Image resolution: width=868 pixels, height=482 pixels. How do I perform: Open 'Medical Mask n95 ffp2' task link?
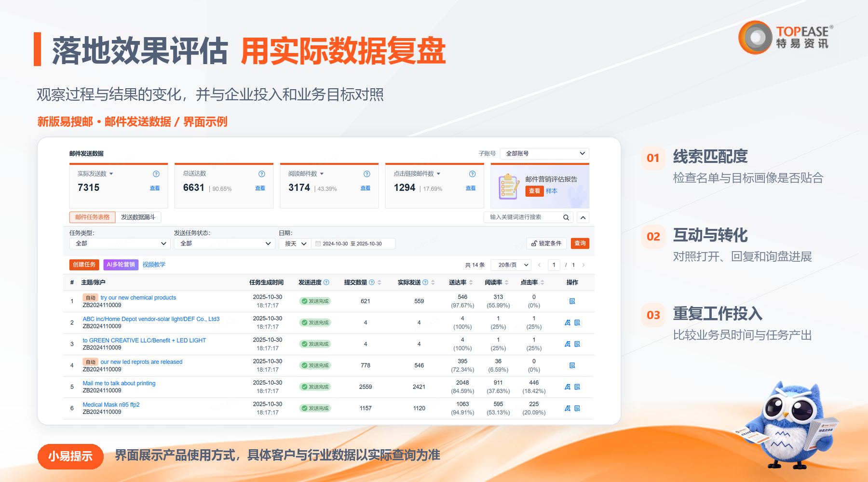[x=111, y=405]
